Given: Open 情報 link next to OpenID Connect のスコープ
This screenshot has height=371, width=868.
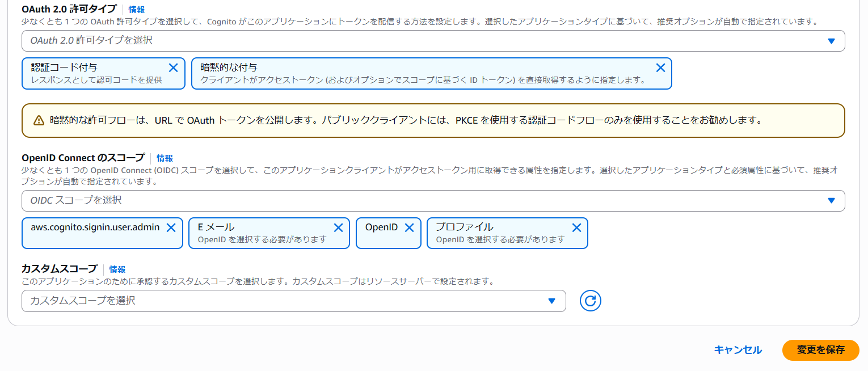Looking at the screenshot, I should [165, 158].
